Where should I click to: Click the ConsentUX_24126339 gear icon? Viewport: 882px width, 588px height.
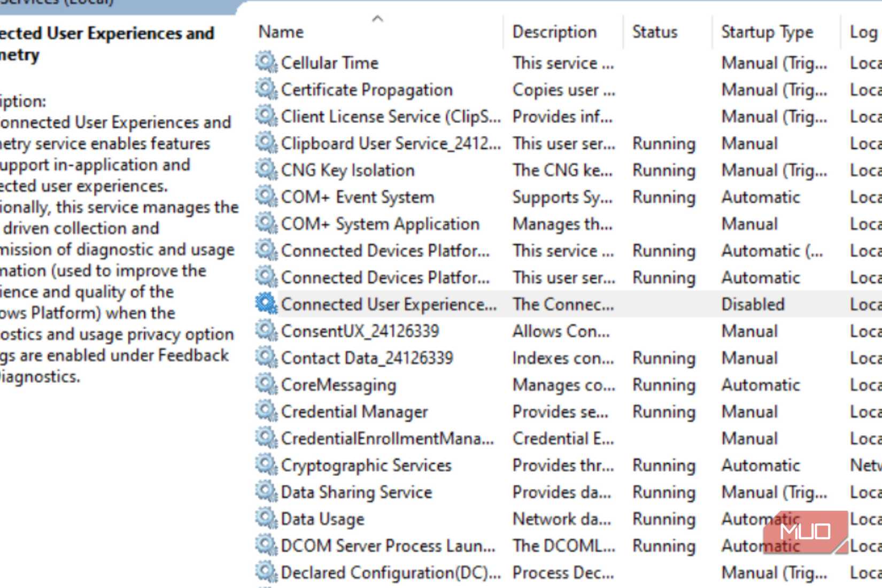266,331
